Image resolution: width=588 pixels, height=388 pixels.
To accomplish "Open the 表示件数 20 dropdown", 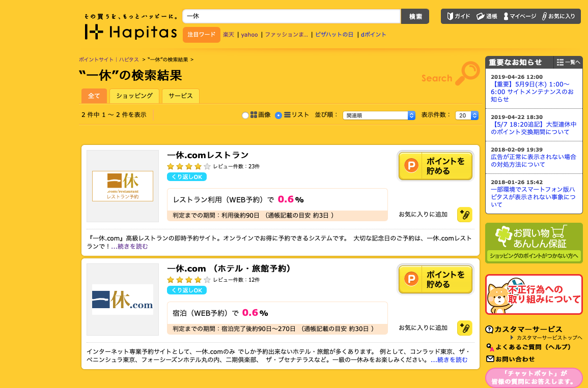I will coord(467,115).
